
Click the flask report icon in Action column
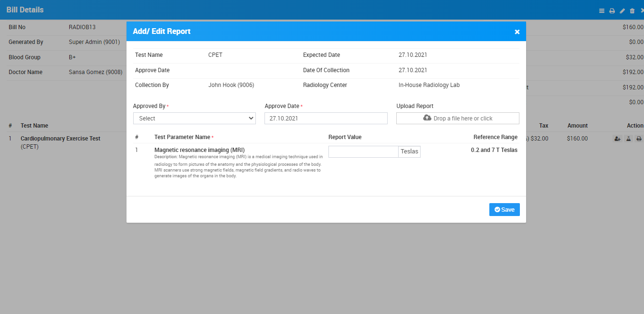pyautogui.click(x=628, y=139)
